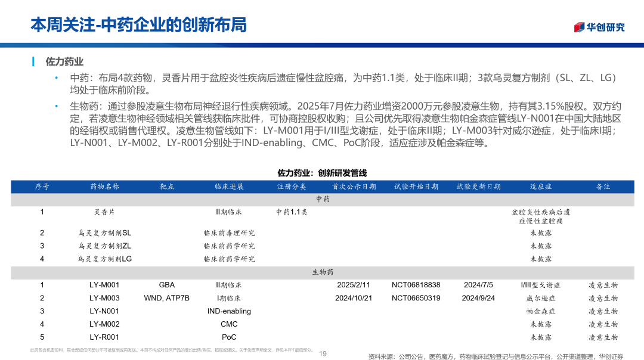Select the 中药 group row label

(323, 199)
